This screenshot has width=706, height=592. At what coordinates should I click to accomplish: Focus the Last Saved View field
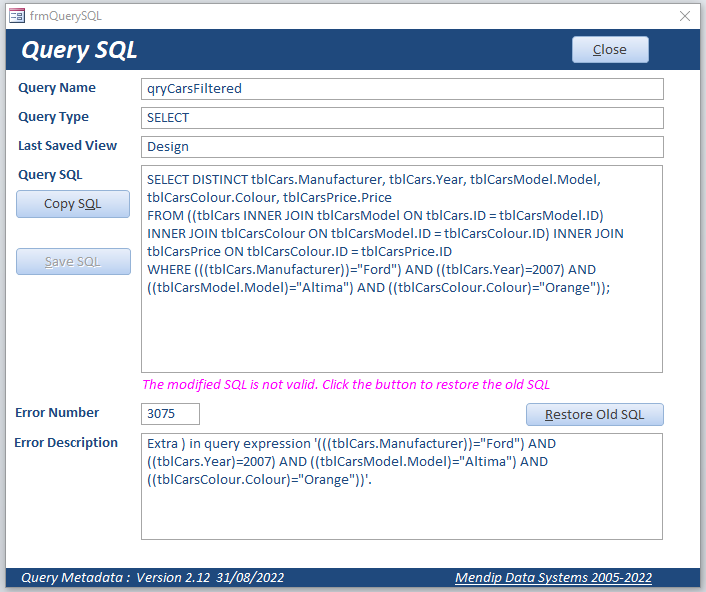(x=402, y=147)
